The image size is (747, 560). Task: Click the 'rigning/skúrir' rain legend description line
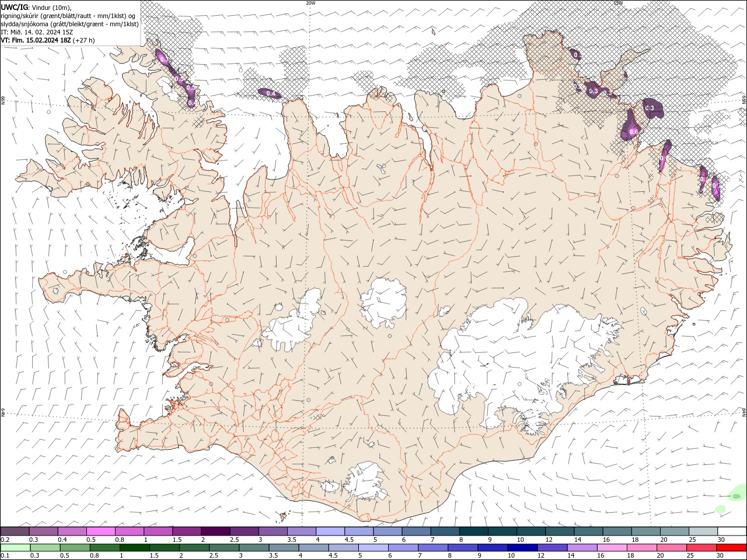click(68, 15)
